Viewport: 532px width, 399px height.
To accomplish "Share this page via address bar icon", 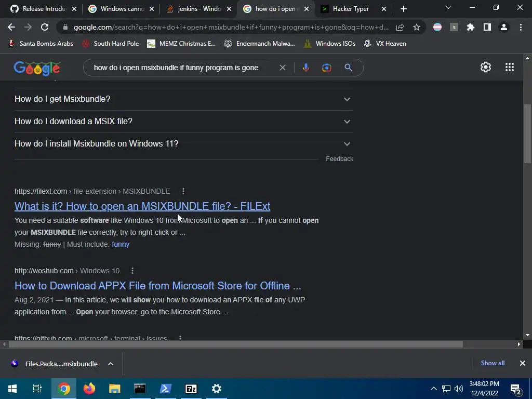I will click(x=400, y=27).
